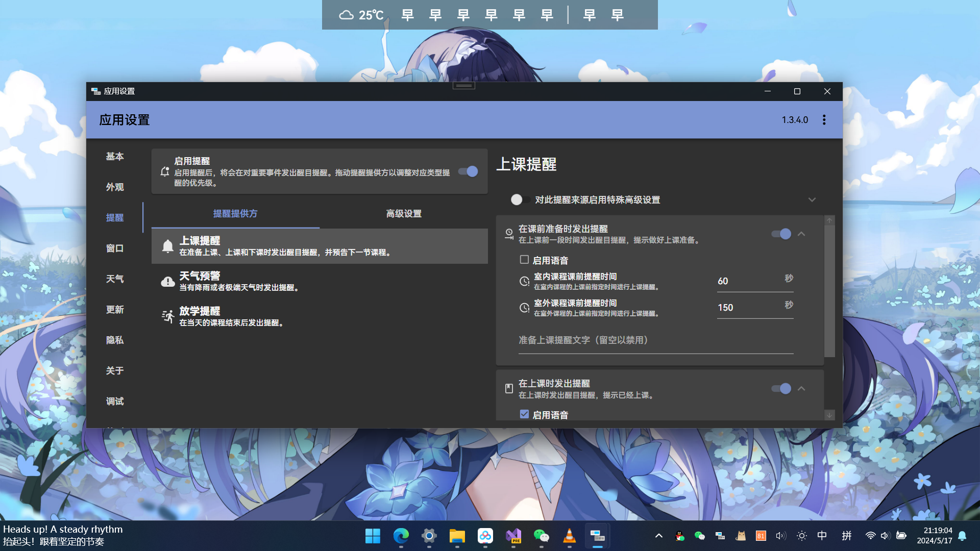This screenshot has width=980, height=551.
Task: Enable 启用语音 under 在课前准备时发出提醒
Action: point(524,260)
